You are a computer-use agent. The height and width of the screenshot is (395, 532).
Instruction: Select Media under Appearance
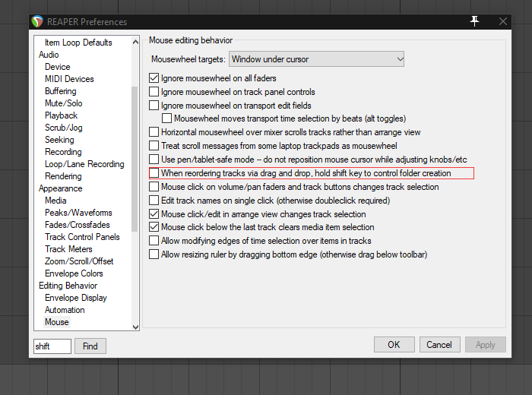[55, 201]
